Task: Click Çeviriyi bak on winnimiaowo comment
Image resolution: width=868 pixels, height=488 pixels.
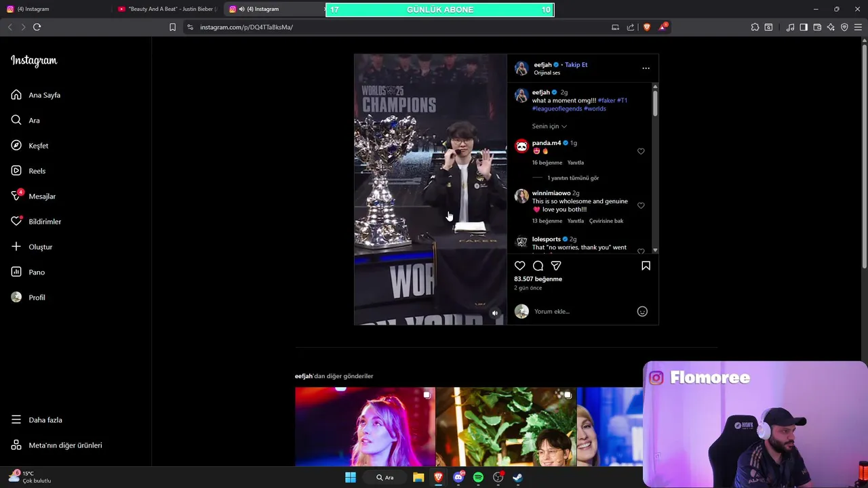Action: (606, 221)
